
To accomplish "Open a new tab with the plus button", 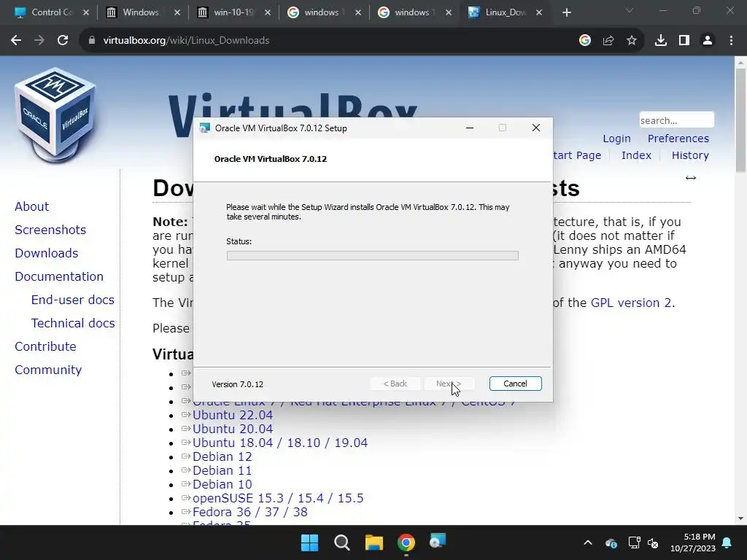I will 566,12.
